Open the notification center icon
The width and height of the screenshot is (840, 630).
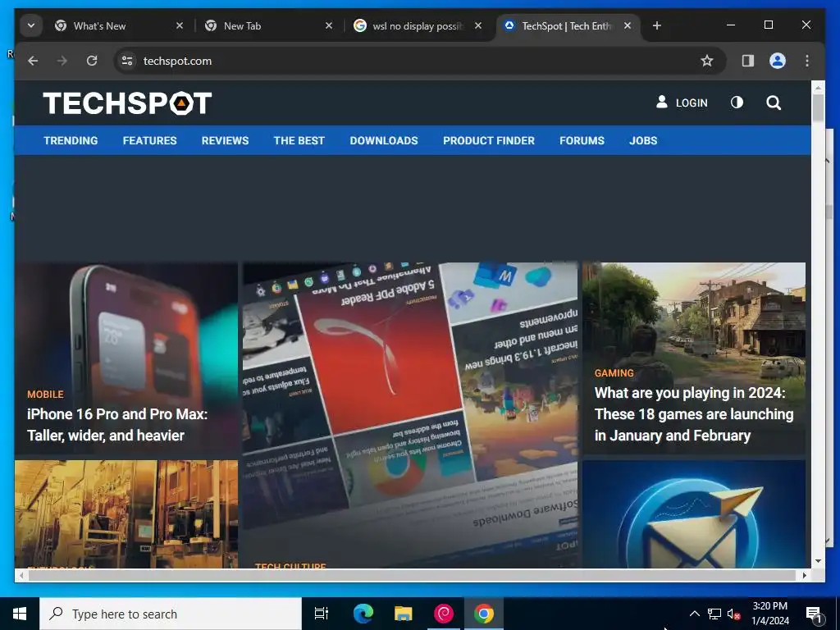click(x=814, y=614)
